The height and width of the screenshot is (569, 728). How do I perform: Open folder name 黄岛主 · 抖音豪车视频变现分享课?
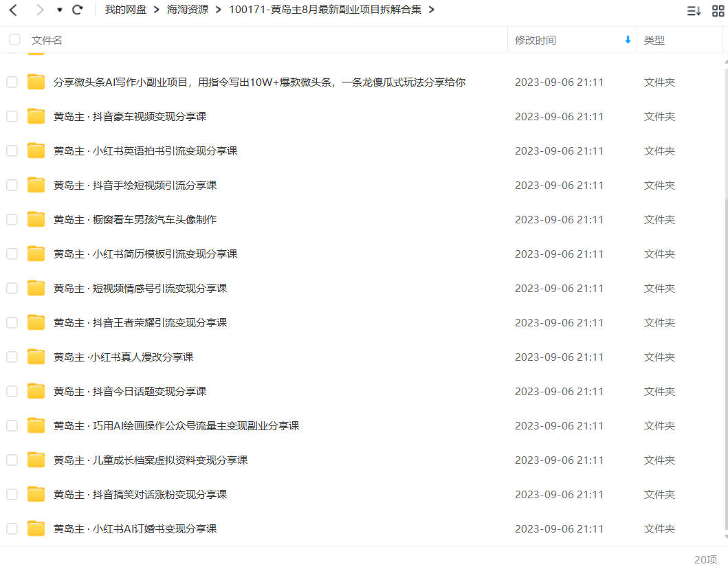coord(130,117)
